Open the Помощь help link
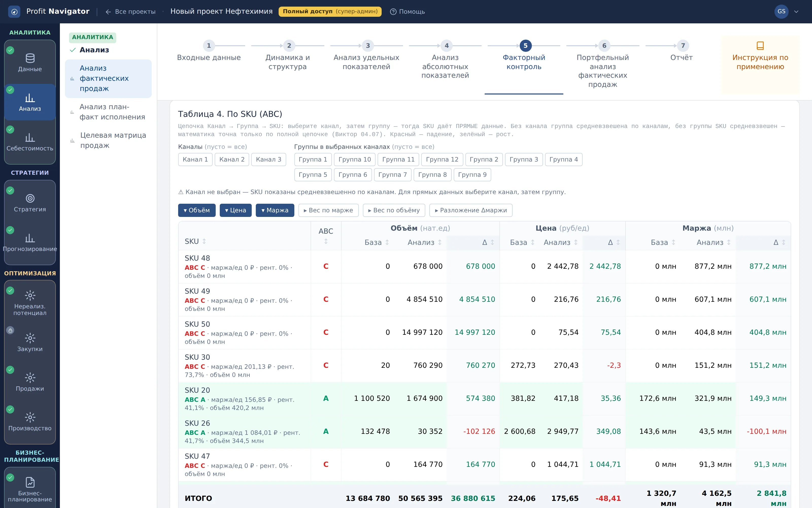812x508 pixels. pyautogui.click(x=407, y=11)
